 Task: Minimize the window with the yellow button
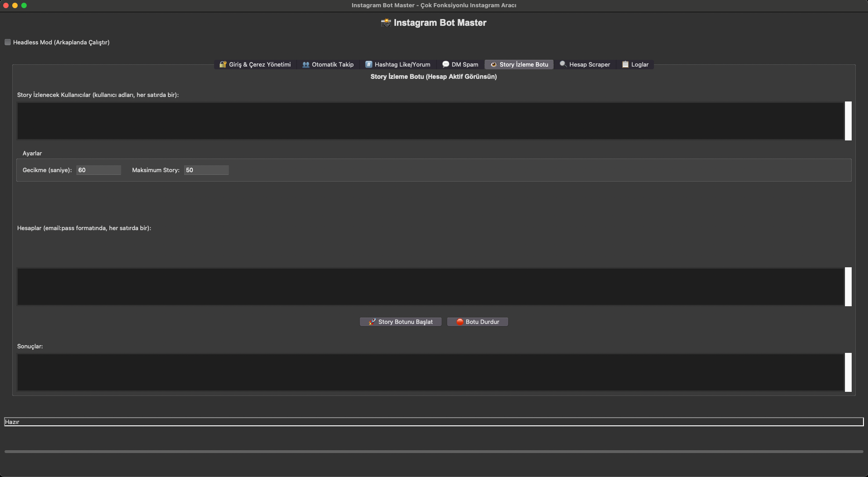[x=15, y=5]
